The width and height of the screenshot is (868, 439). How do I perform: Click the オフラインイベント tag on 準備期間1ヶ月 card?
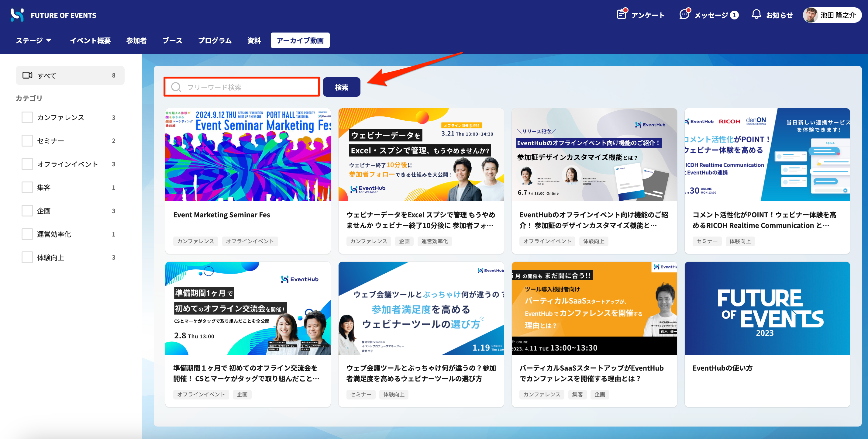point(201,394)
